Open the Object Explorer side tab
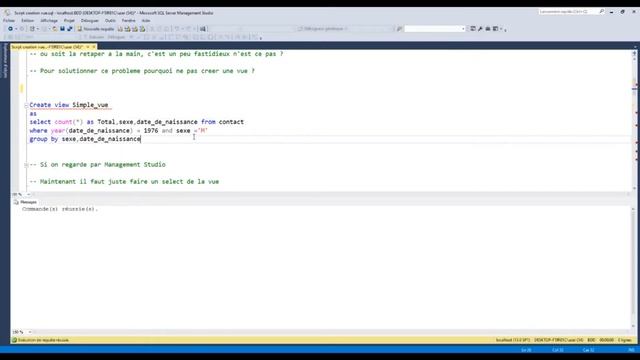The width and height of the screenshot is (640, 360). click(5, 60)
